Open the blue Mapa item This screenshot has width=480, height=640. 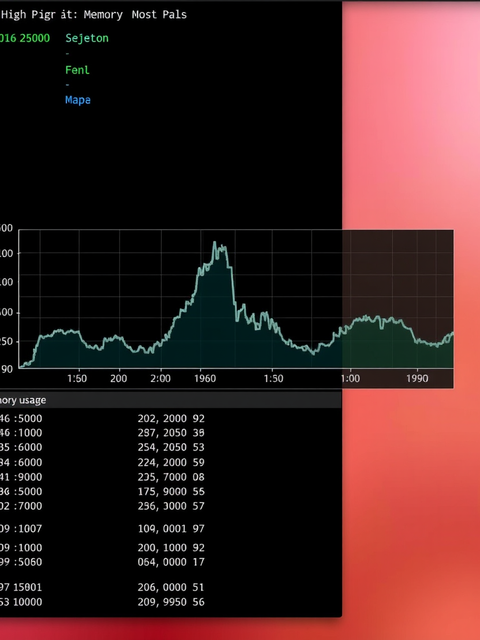pos(78,100)
